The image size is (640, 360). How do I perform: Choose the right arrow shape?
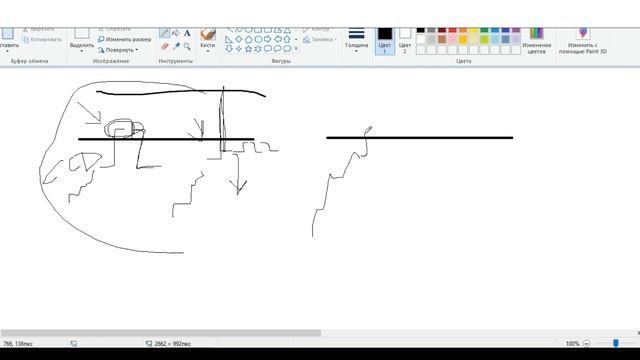pos(268,40)
